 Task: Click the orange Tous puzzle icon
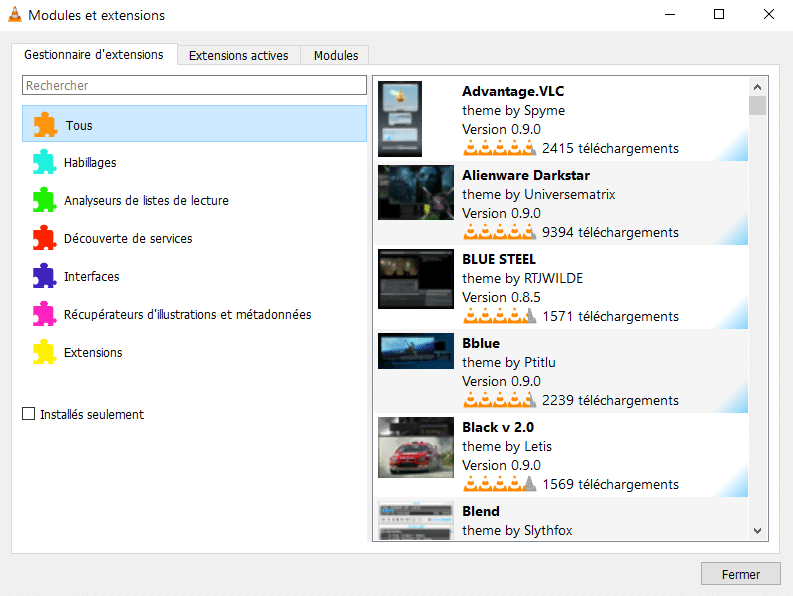click(x=45, y=124)
